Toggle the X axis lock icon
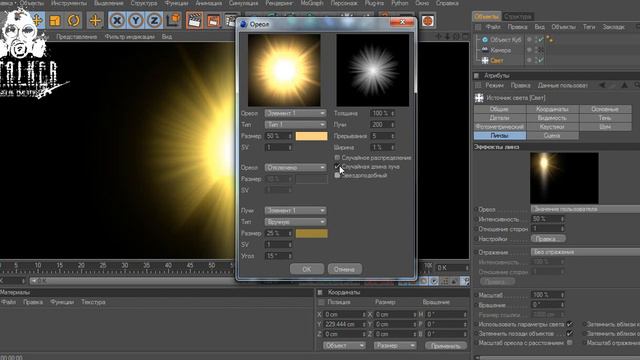Screen dimensions: 640x360 (x=117, y=20)
